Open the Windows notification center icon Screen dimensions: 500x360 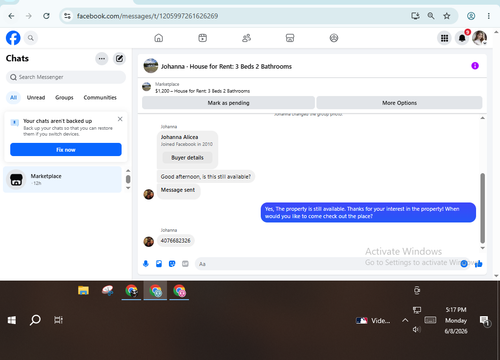[484, 321]
